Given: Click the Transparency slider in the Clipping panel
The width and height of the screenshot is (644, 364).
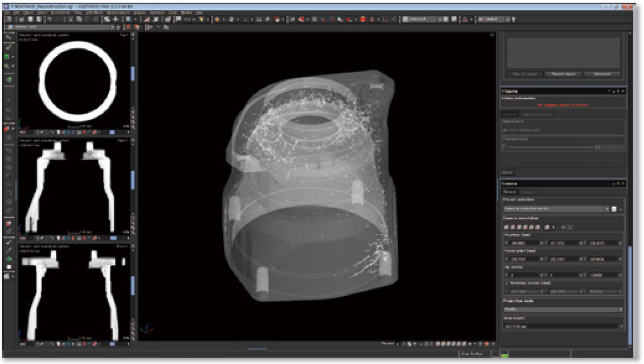Looking at the screenshot, I should coord(549,147).
